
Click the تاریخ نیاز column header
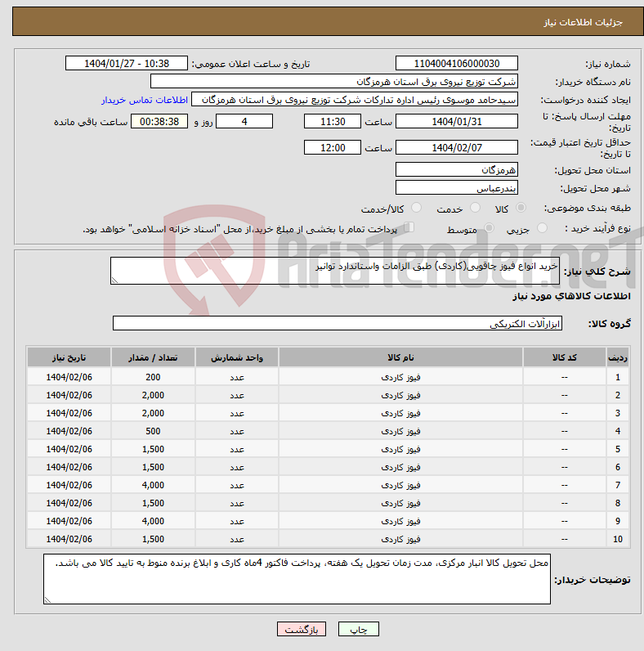pyautogui.click(x=69, y=357)
